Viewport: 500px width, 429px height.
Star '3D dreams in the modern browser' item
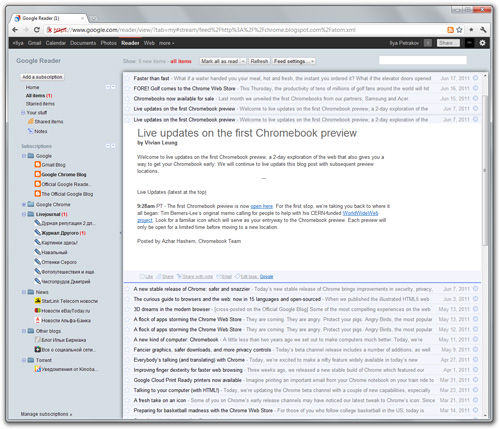[127, 309]
